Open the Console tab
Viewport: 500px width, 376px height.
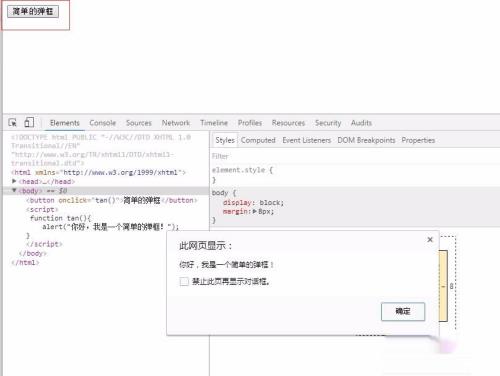(103, 123)
